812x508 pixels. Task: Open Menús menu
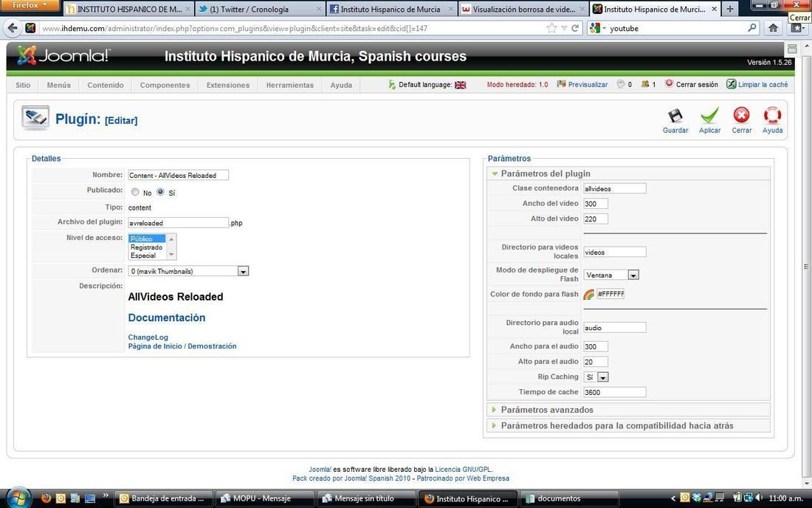point(58,85)
